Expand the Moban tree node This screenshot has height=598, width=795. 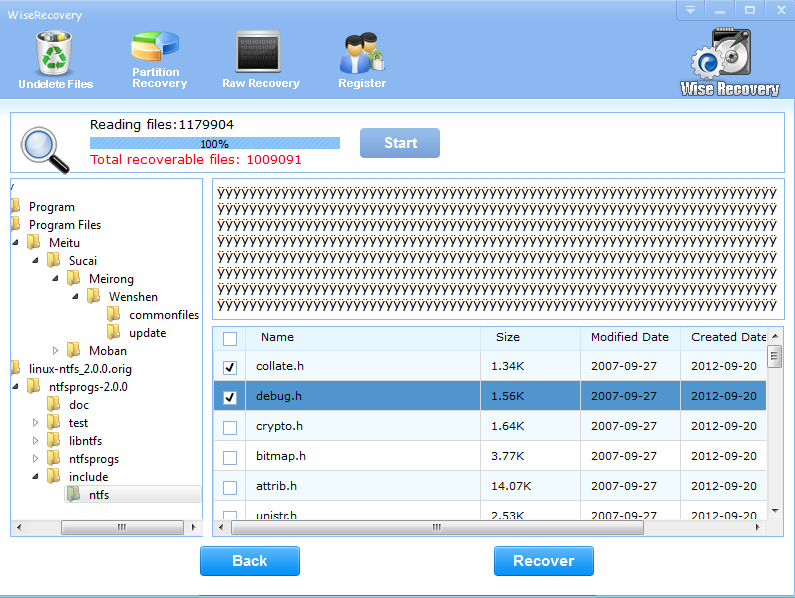55,350
